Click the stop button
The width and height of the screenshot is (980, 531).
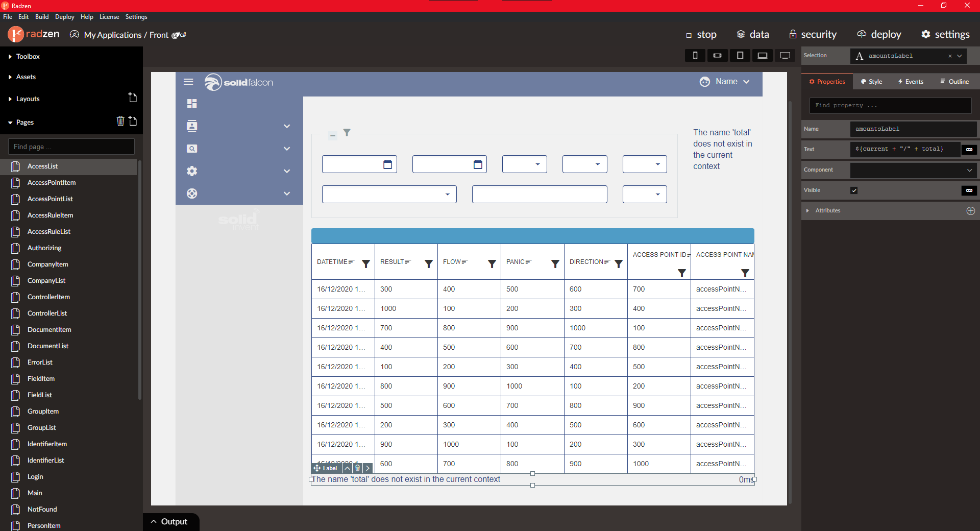[x=701, y=35]
